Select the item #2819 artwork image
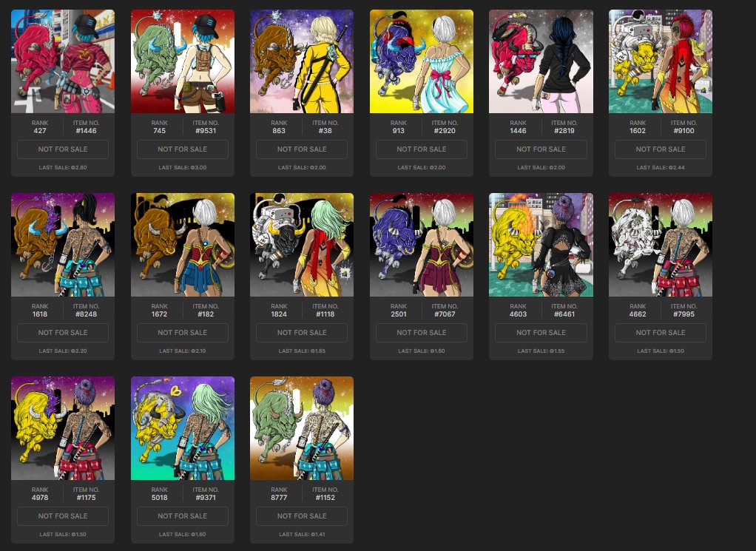756x551 pixels. pos(541,61)
